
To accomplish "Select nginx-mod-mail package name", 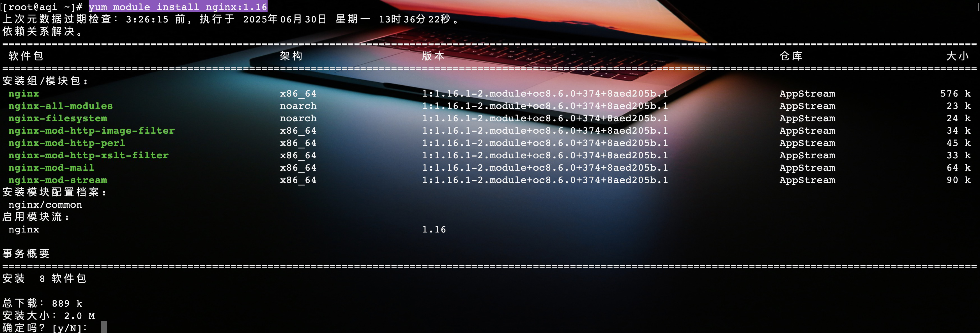I will [x=51, y=167].
